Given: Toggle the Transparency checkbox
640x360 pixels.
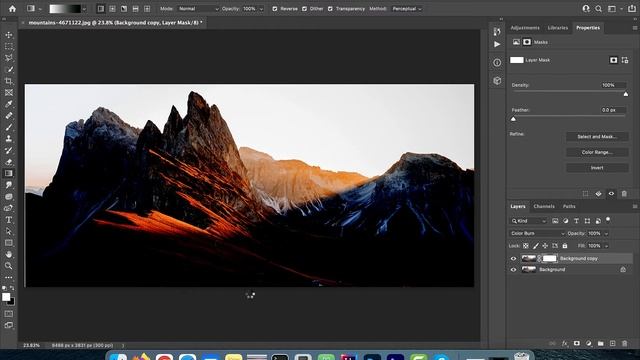Looking at the screenshot, I should pyautogui.click(x=330, y=9).
